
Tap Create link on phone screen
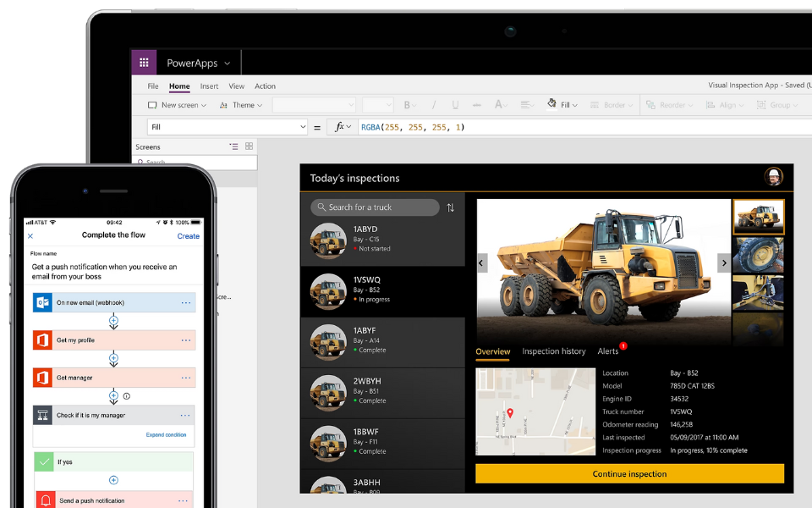pos(188,236)
